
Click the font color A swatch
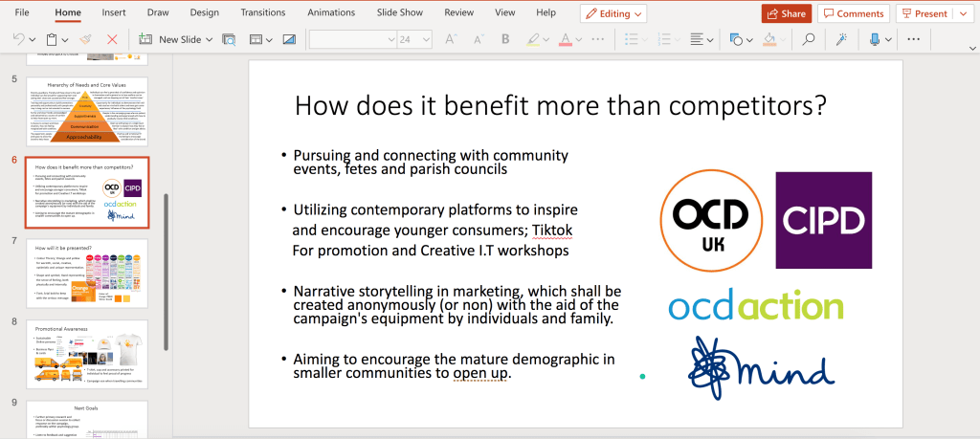coord(565,39)
